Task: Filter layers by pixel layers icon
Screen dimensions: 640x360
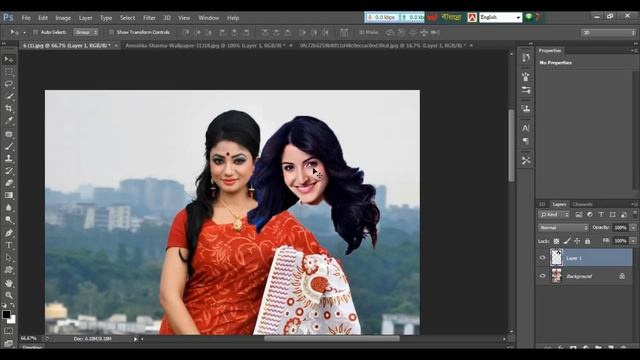Action: click(579, 214)
